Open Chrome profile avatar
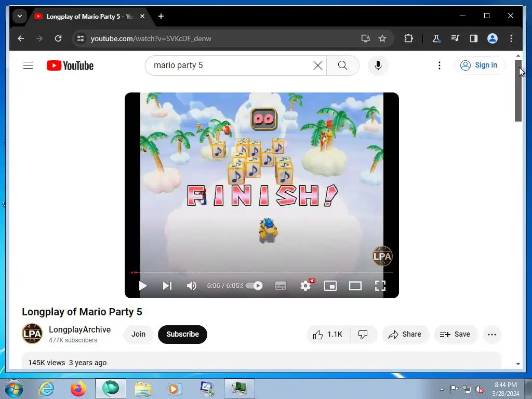 tap(493, 38)
